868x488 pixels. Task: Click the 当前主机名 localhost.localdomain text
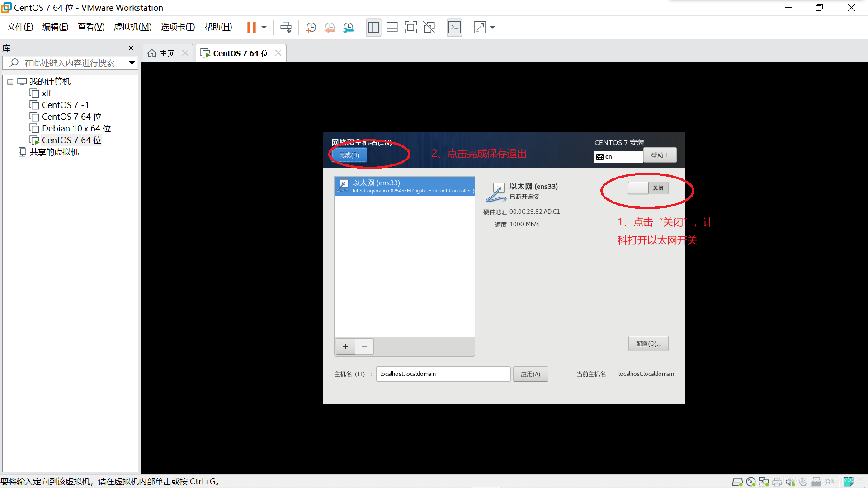click(646, 374)
